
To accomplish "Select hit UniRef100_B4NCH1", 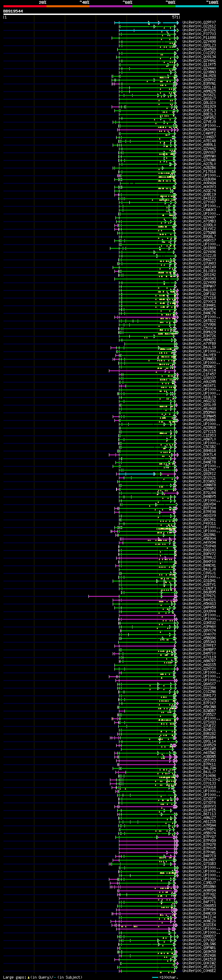I will coord(199,565).
